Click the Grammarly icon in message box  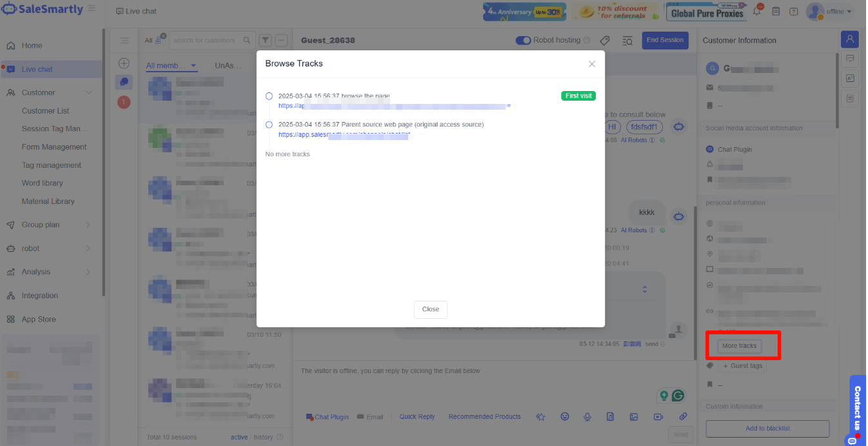coord(678,396)
